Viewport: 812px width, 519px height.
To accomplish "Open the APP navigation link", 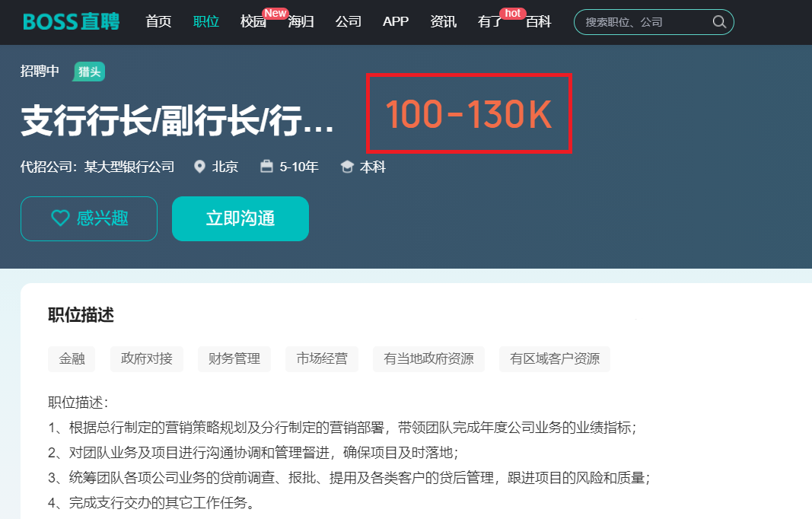I will [396, 21].
